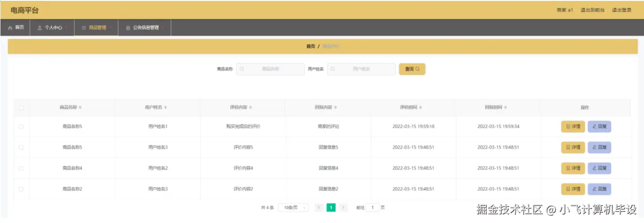644x223 pixels.
Task: Tick checkbox for the 购买完成后的评价 row
Action: [21, 126]
